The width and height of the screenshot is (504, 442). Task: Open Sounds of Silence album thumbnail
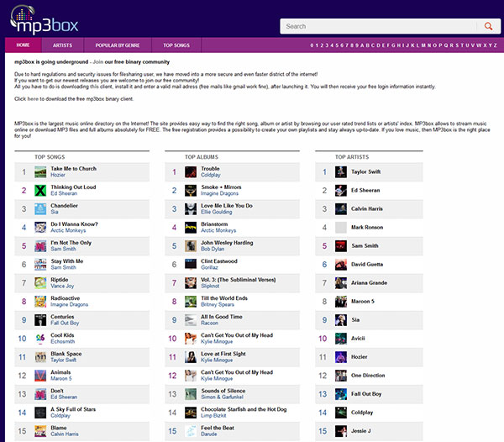pyautogui.click(x=191, y=394)
